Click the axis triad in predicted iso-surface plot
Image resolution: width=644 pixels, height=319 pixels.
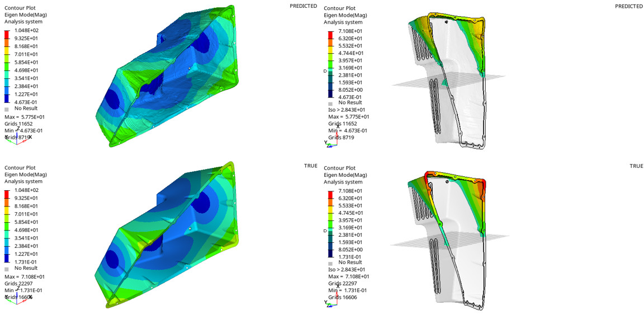tap(331, 142)
